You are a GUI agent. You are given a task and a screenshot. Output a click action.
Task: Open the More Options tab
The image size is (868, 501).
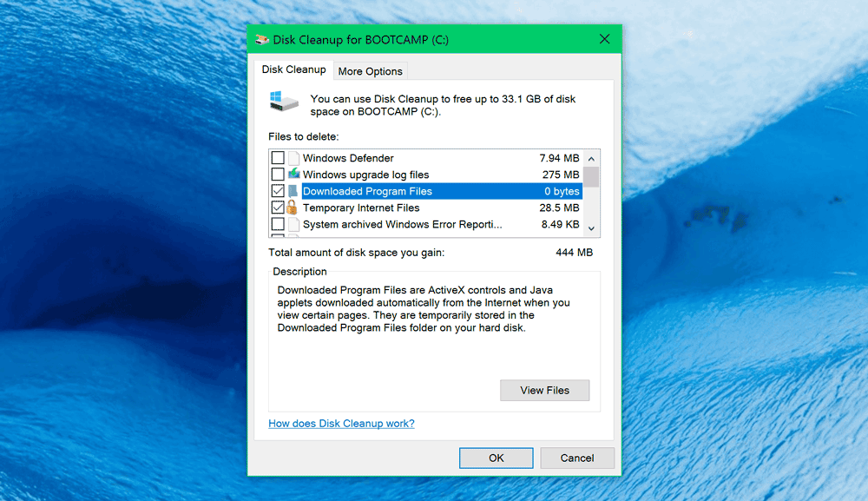(x=371, y=71)
